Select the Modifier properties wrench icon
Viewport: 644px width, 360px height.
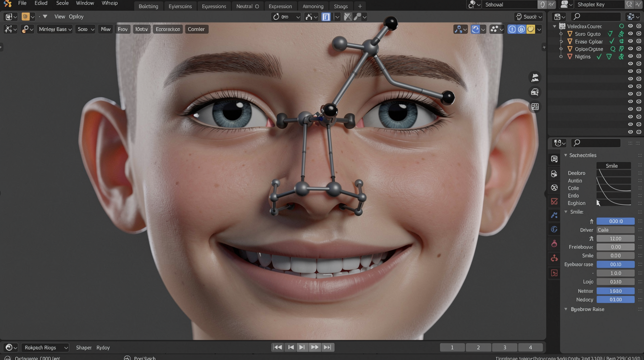(554, 215)
